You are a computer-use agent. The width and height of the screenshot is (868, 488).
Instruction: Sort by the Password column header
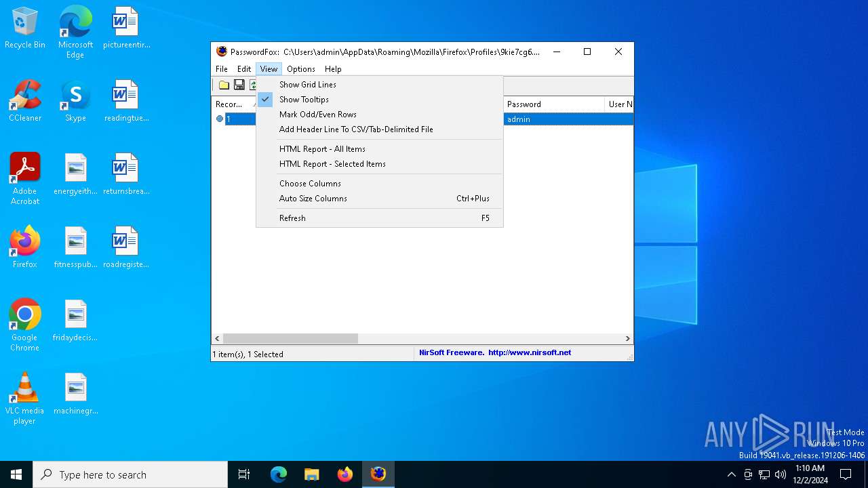[554, 104]
